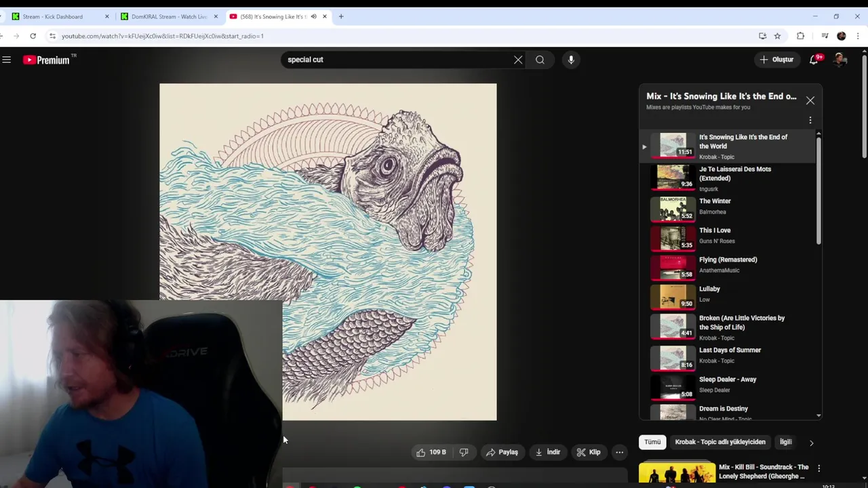Open more actions under the video

click(x=619, y=452)
